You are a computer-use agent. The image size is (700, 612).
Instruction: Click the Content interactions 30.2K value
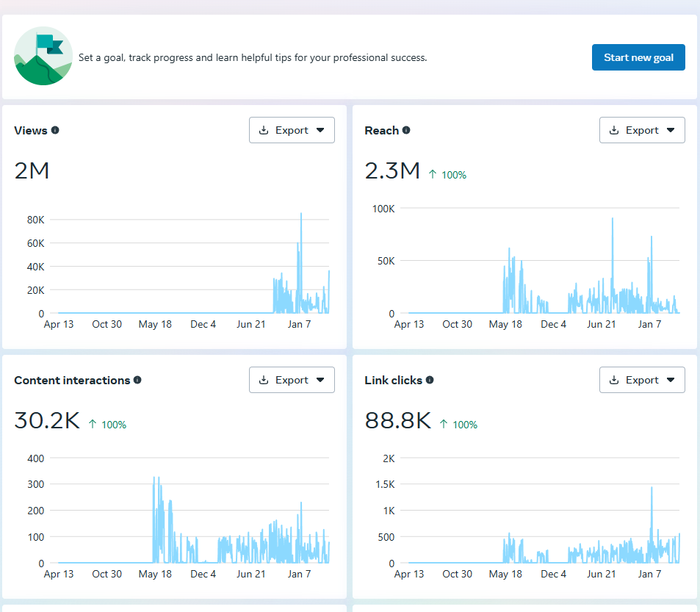(47, 420)
